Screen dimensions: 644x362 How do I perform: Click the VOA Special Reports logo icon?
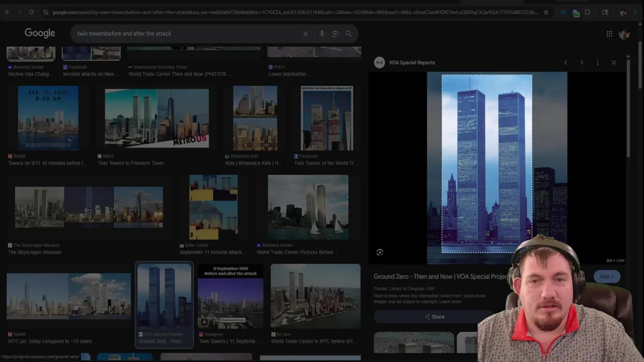(379, 62)
